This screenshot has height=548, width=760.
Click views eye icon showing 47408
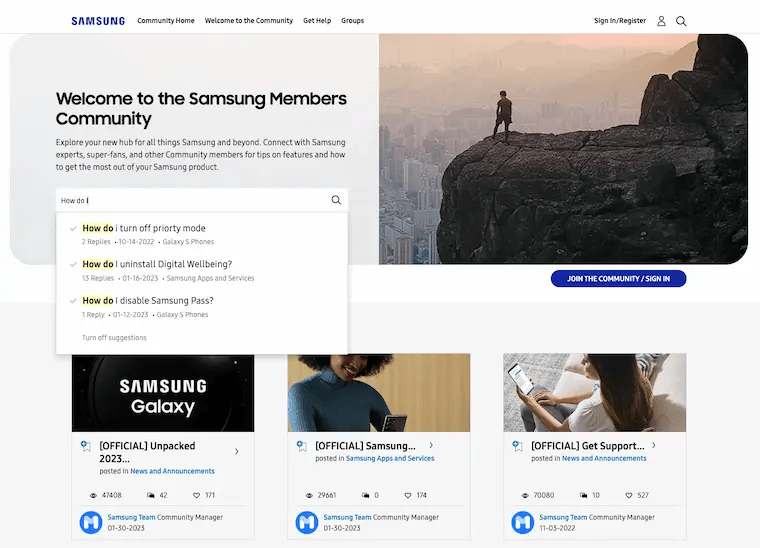pos(93,495)
